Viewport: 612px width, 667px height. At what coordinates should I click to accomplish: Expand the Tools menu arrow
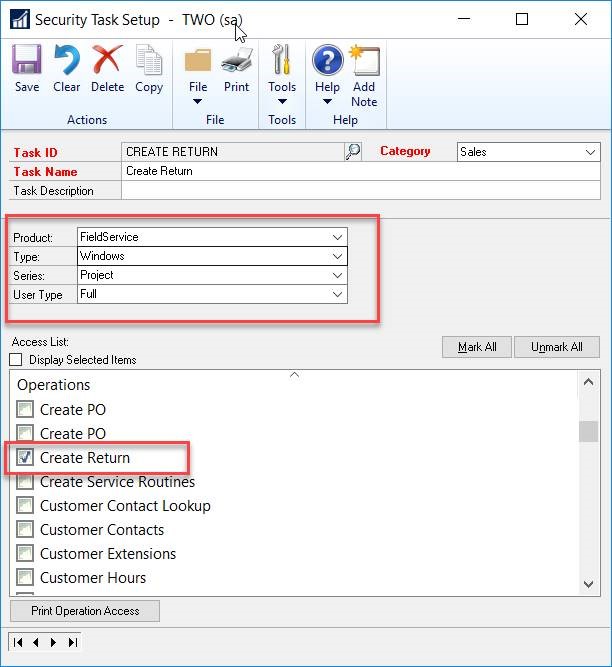[x=282, y=101]
